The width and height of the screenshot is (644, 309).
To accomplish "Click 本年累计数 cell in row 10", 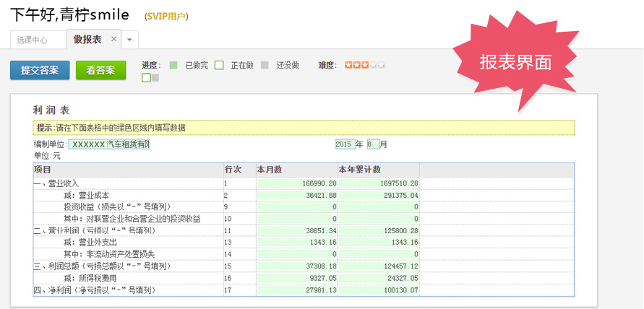I will (x=379, y=219).
